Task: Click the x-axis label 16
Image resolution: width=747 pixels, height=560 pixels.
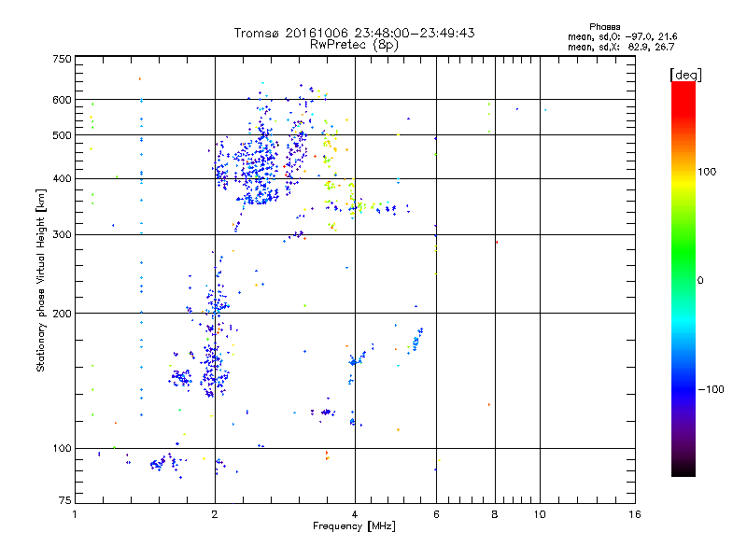Action: click(635, 514)
